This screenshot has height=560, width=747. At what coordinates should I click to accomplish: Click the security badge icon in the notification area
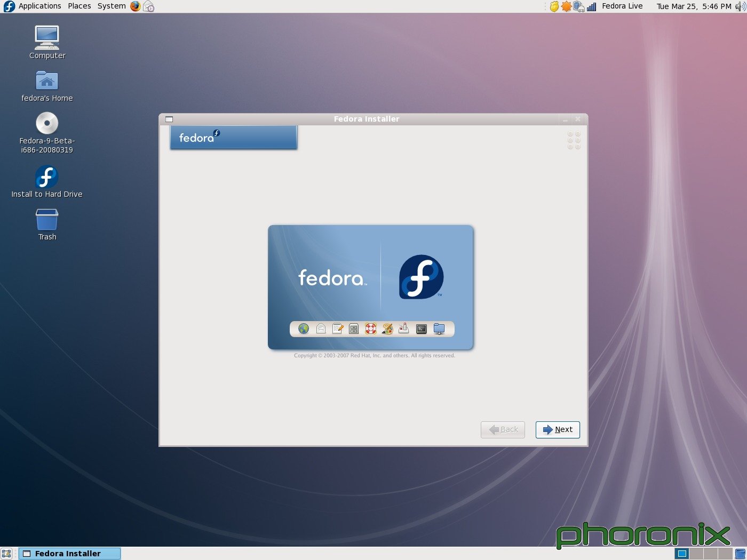pos(554,6)
